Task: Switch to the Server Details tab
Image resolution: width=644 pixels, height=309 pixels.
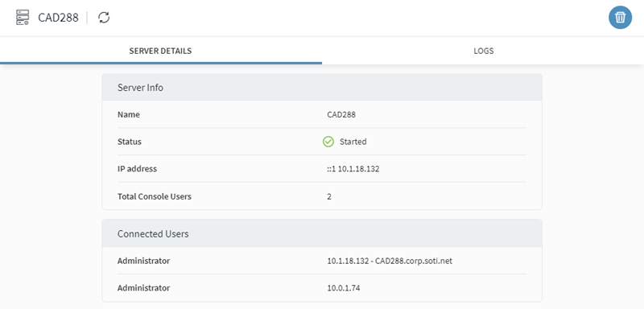Action: (160, 51)
